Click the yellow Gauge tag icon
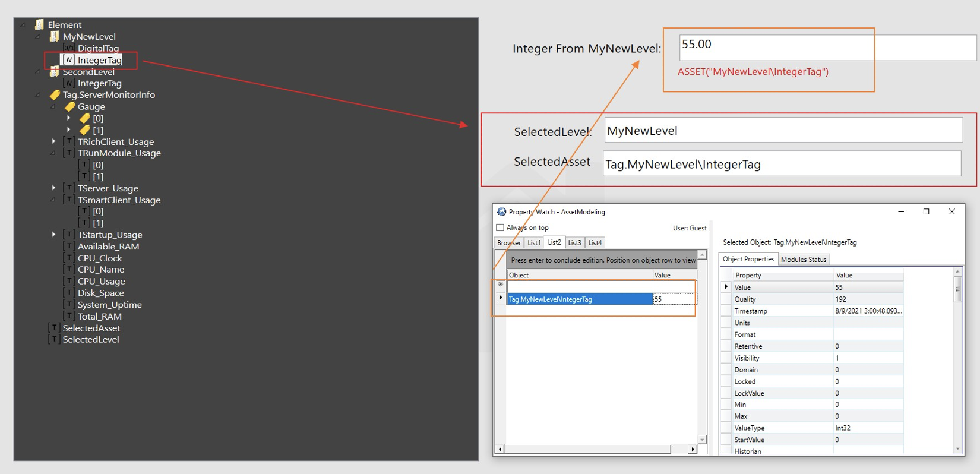Viewport: 980px width, 474px height. tap(69, 107)
